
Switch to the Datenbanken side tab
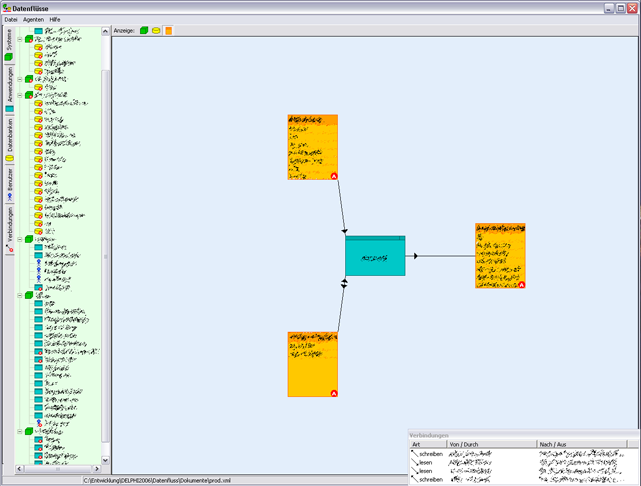coord(9,140)
